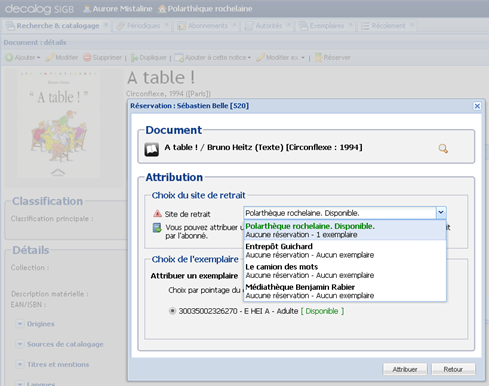Expand the Origines section
The height and width of the screenshot is (387, 490).
pos(20,324)
